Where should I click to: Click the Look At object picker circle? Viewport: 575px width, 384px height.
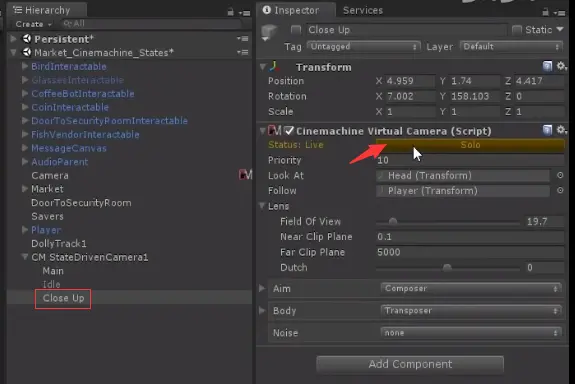[x=560, y=175]
